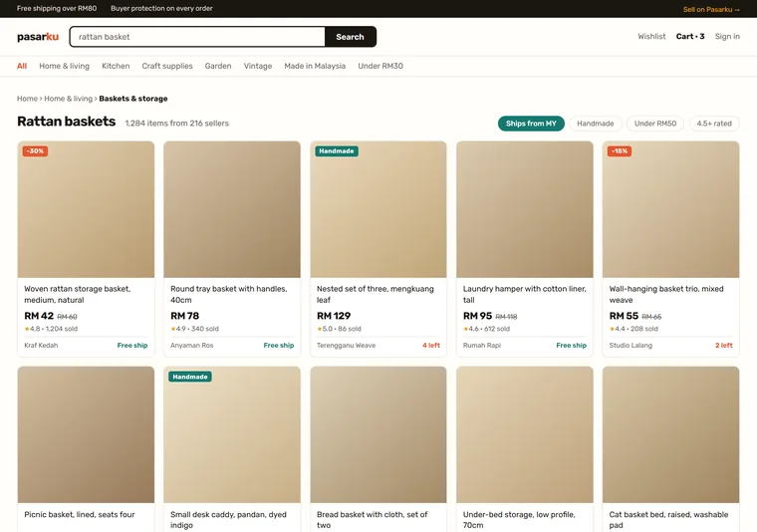Enable the 4.5+ rated filter chip

[x=714, y=124]
